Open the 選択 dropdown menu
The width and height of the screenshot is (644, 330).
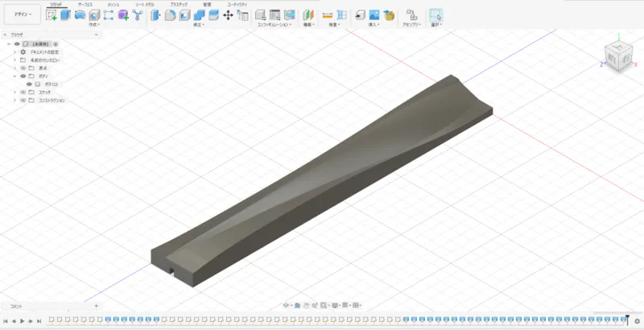click(436, 25)
